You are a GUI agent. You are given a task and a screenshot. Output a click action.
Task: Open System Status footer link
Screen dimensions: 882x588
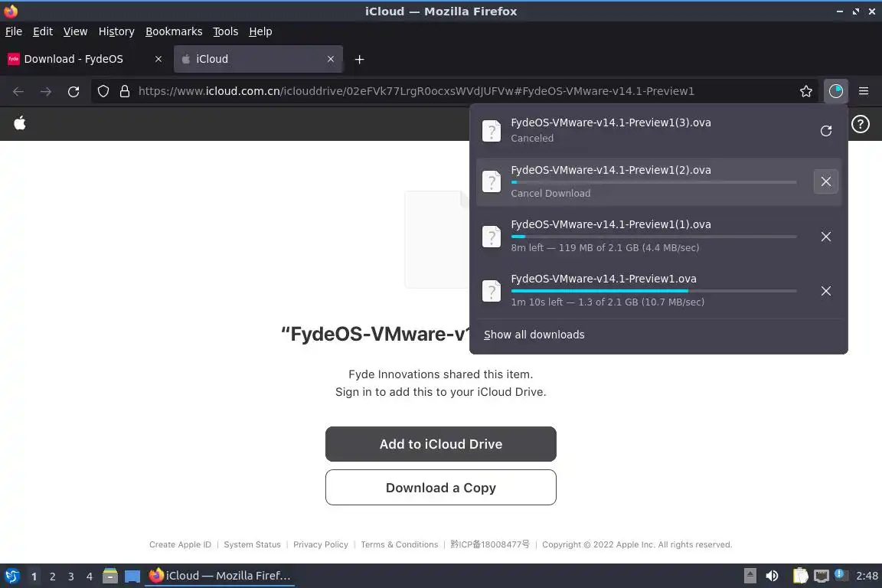pos(252,544)
